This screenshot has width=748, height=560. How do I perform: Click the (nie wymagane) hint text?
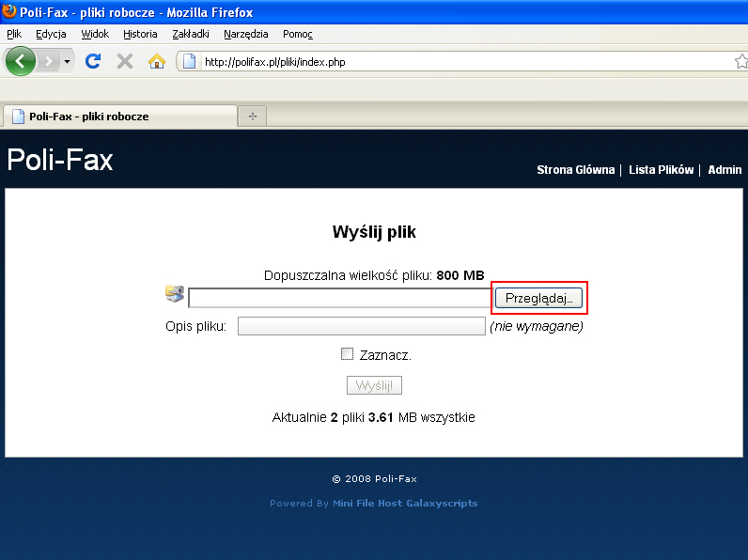pos(537,326)
